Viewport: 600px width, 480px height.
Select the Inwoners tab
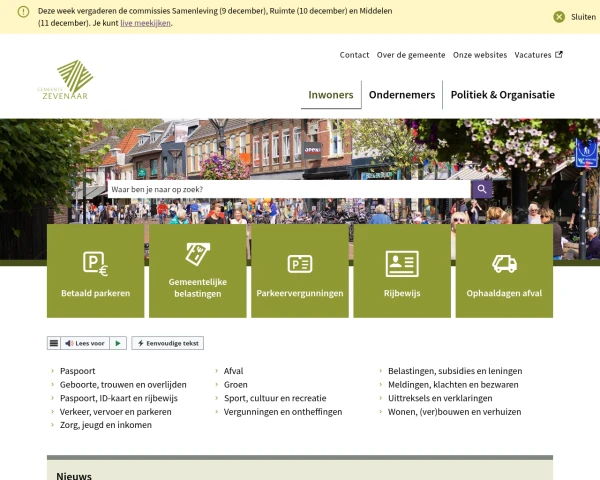tap(330, 95)
